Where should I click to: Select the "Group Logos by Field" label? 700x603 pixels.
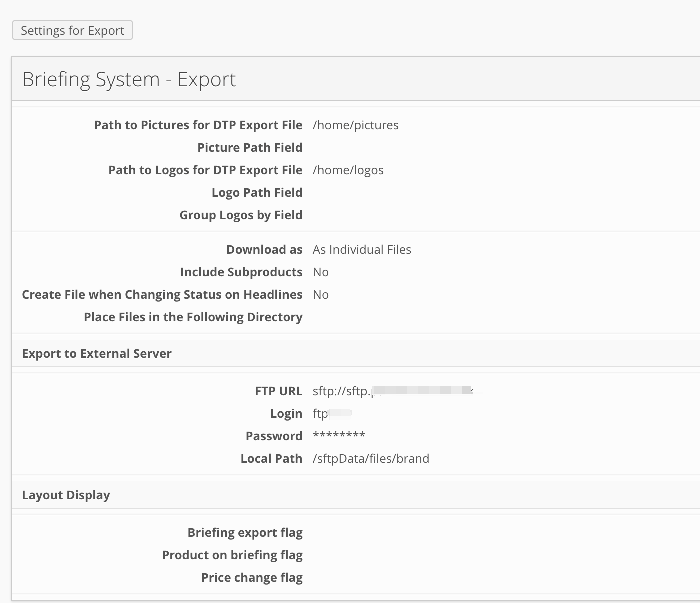(241, 215)
